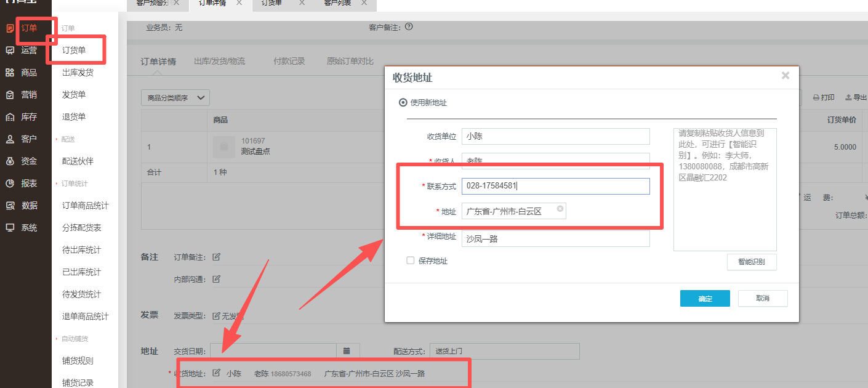Viewport: 868px width, 388px height.
Task: Open the 系统 section in left sidebar
Action: pos(22,228)
